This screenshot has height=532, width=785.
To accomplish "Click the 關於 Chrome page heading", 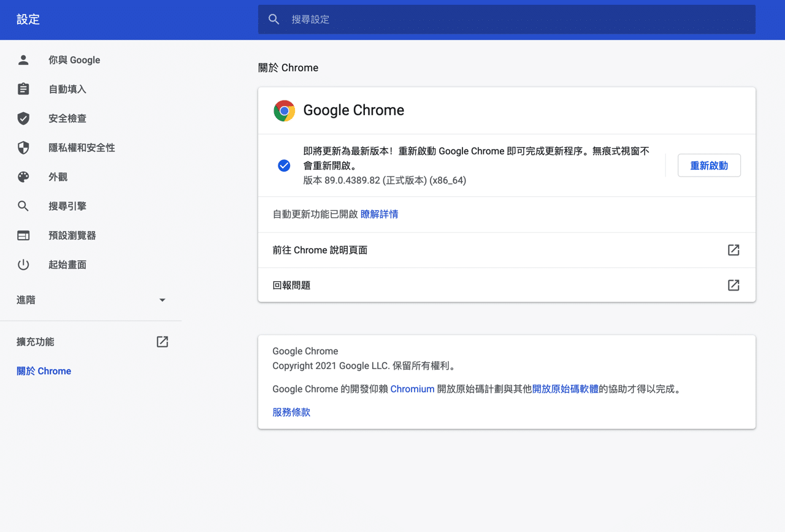I will [x=288, y=68].
